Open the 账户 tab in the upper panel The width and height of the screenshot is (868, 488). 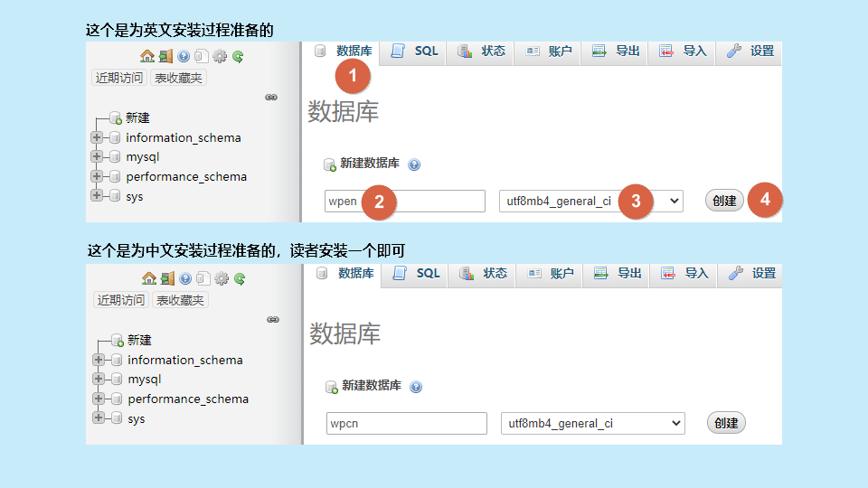(548, 52)
